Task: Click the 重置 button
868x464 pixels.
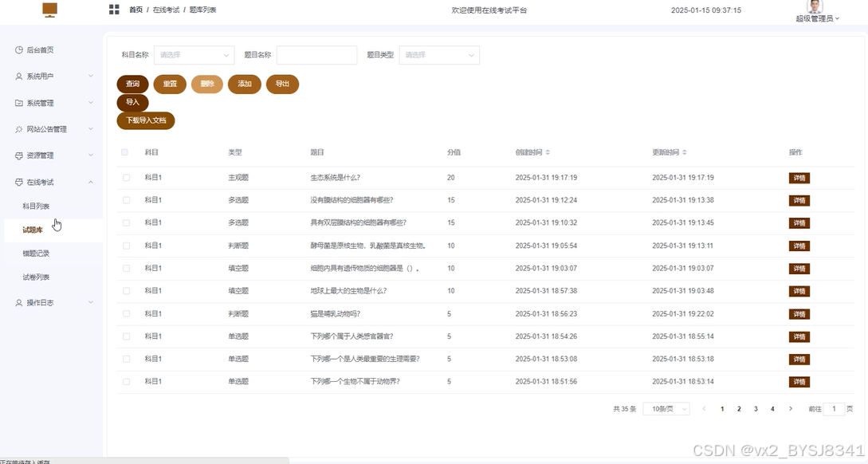Action: (170, 85)
